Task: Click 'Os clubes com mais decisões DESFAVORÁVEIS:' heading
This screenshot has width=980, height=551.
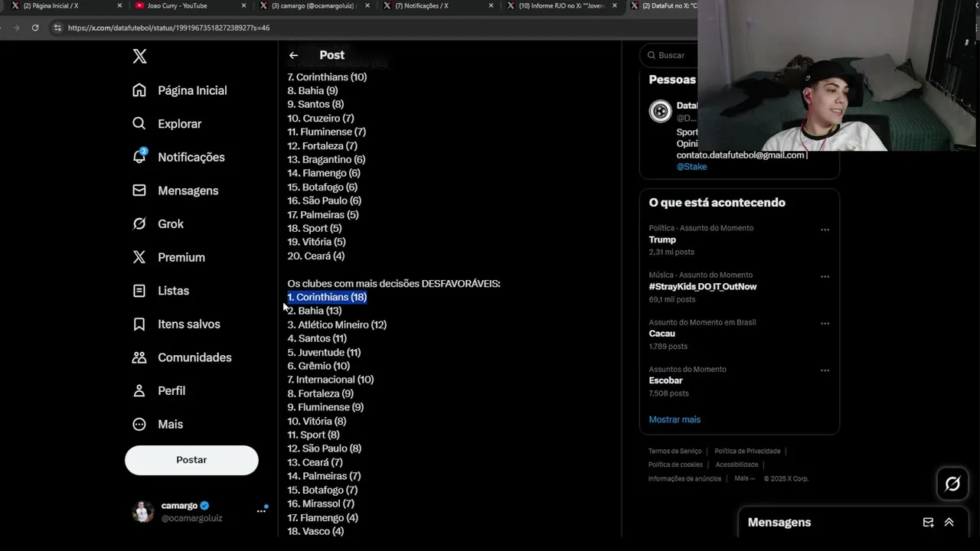Action: coord(394,283)
